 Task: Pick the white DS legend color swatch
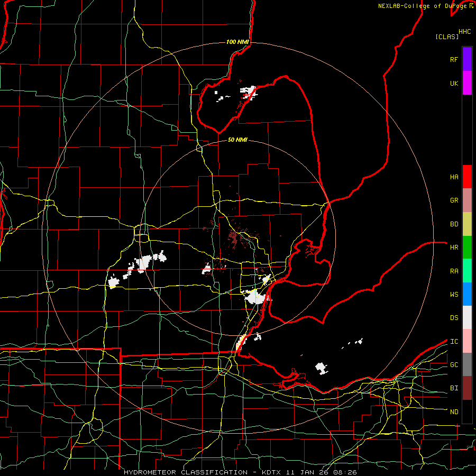(467, 317)
